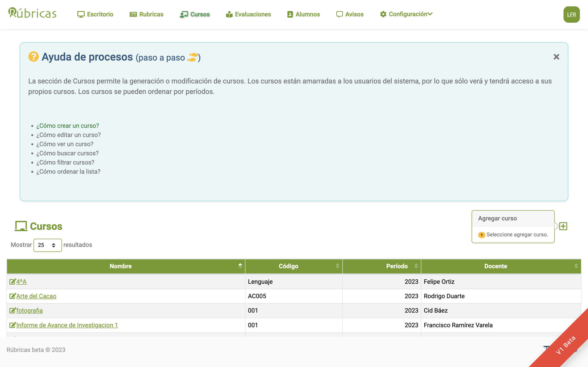
Task: Click edit icon beside Informe de Avance
Action: point(12,325)
